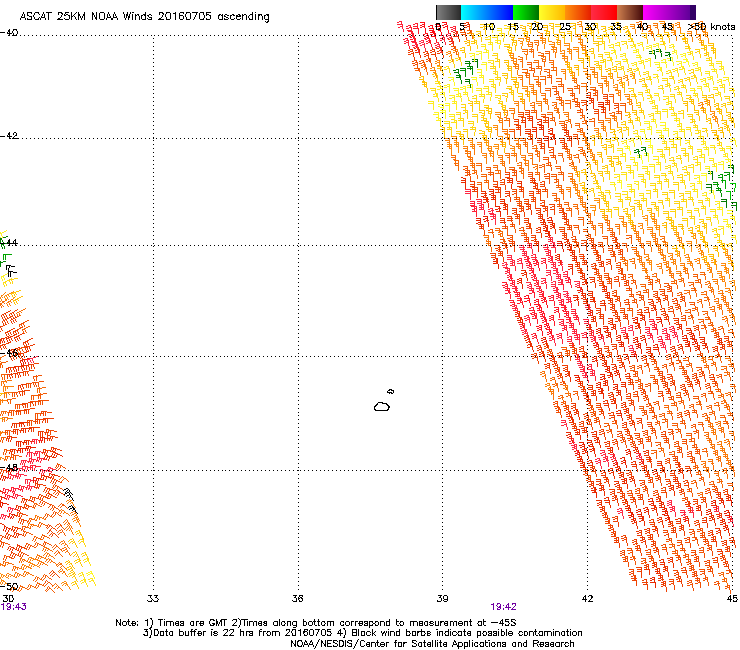The image size is (740, 650).
Task: Click the '42' longitude label on the bottom axis
Action: (587, 599)
